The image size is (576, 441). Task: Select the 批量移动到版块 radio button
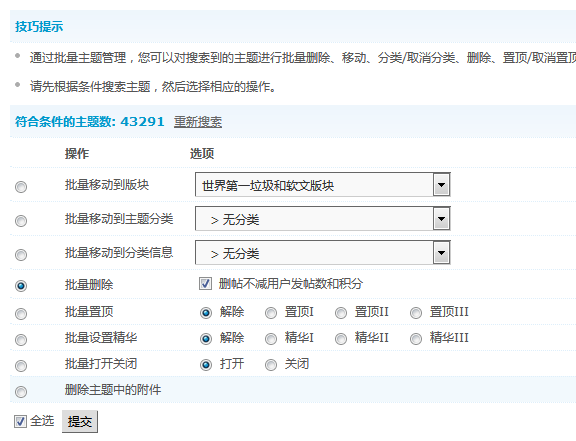pos(21,187)
